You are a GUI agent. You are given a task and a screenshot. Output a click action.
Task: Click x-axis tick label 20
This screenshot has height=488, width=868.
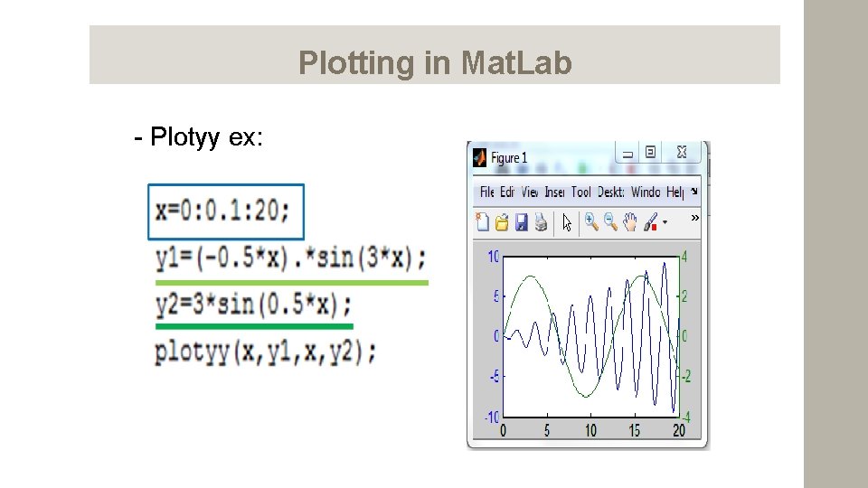coord(679,430)
